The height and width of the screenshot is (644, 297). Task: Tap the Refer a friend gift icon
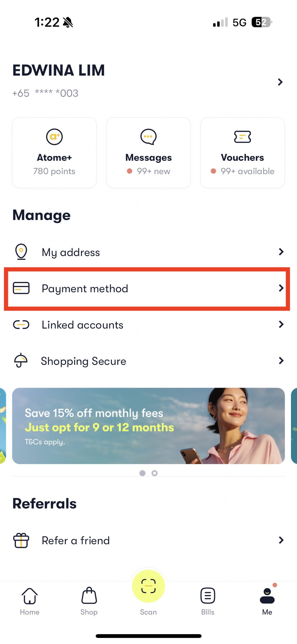click(x=21, y=540)
